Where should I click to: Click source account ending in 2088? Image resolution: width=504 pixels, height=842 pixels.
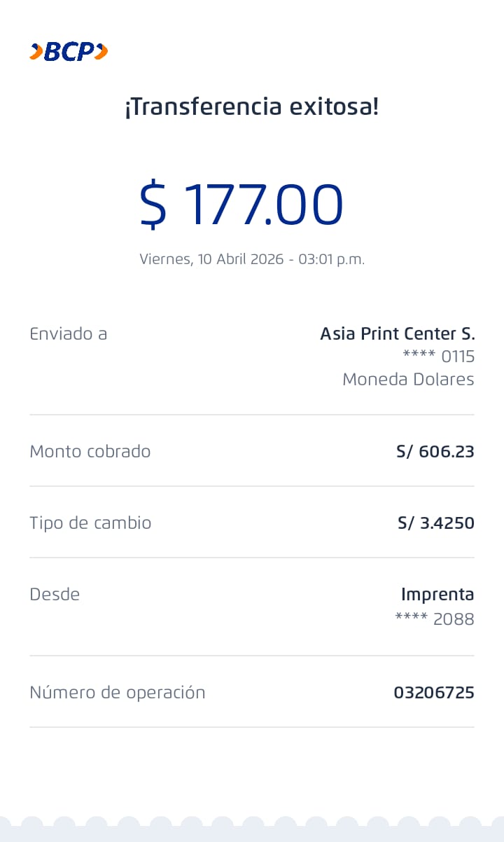click(x=434, y=619)
